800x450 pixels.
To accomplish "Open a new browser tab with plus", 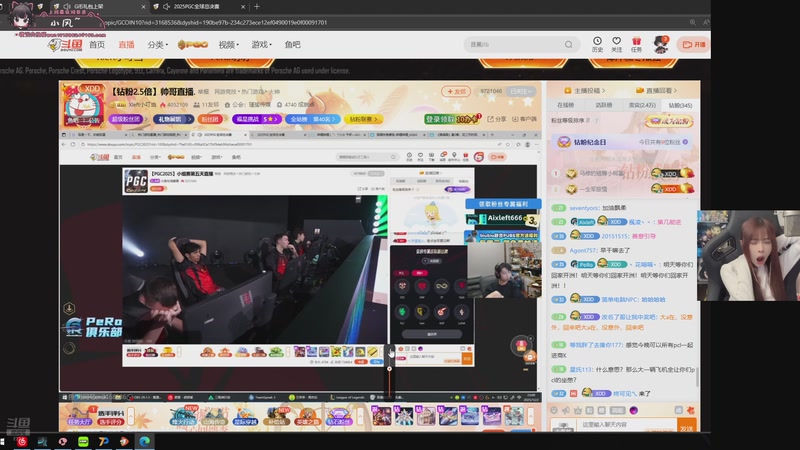I will pos(257,7).
